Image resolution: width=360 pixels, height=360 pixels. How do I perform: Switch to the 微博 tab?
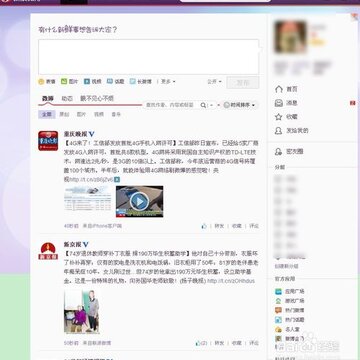pyautogui.click(x=47, y=98)
